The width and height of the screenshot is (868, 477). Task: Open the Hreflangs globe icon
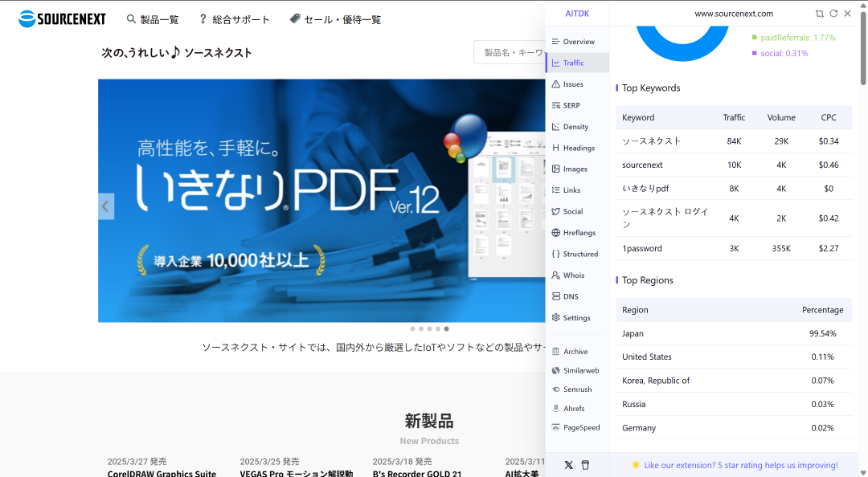point(556,232)
